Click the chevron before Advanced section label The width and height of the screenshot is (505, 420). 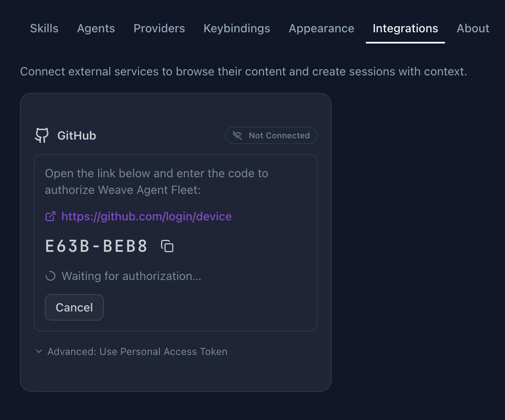38,351
